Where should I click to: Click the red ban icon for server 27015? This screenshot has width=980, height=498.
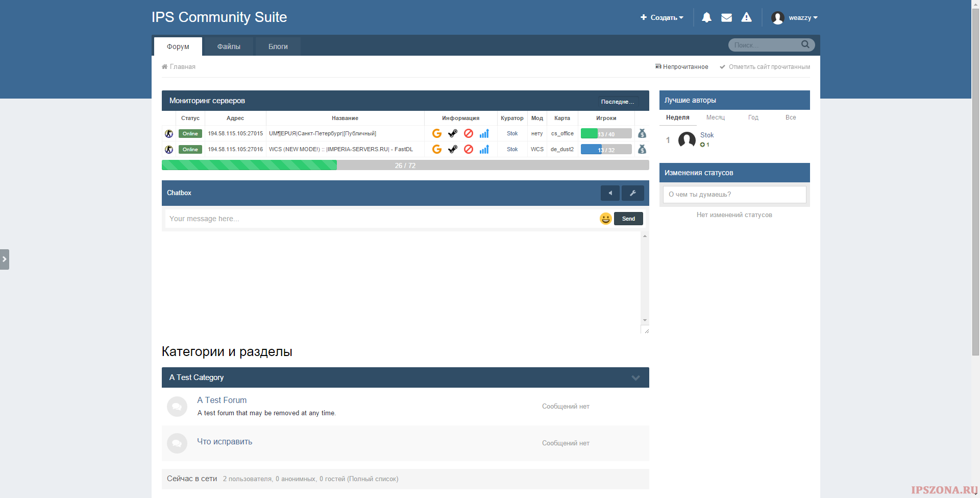tap(469, 133)
